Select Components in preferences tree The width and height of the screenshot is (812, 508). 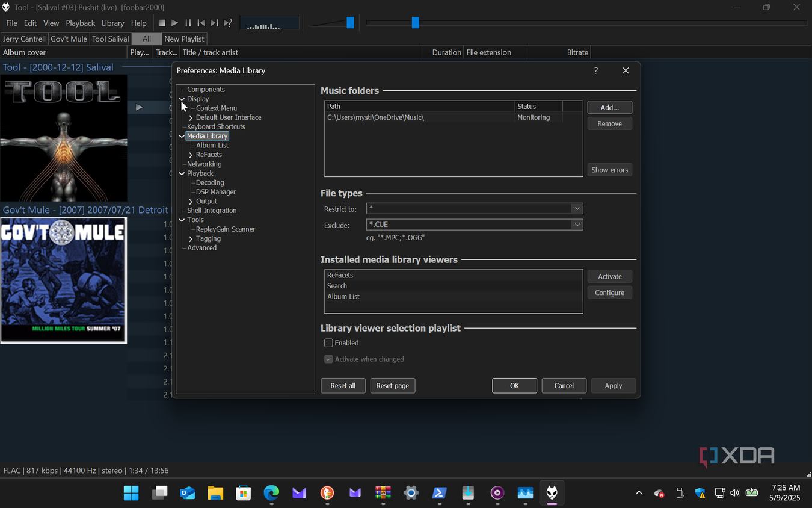(x=206, y=90)
